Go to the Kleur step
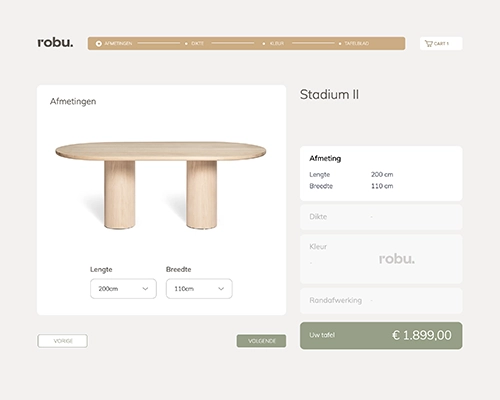Image resolution: width=500 pixels, height=400 pixels. [x=277, y=43]
